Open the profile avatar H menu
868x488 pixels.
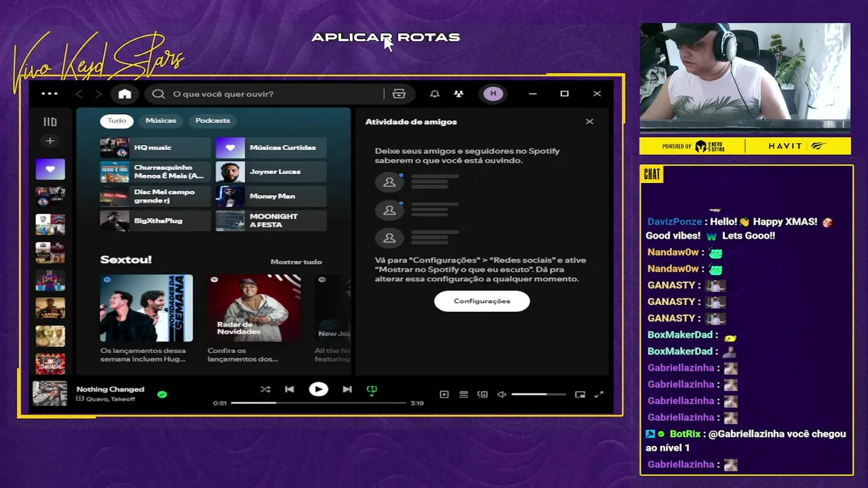tap(493, 94)
